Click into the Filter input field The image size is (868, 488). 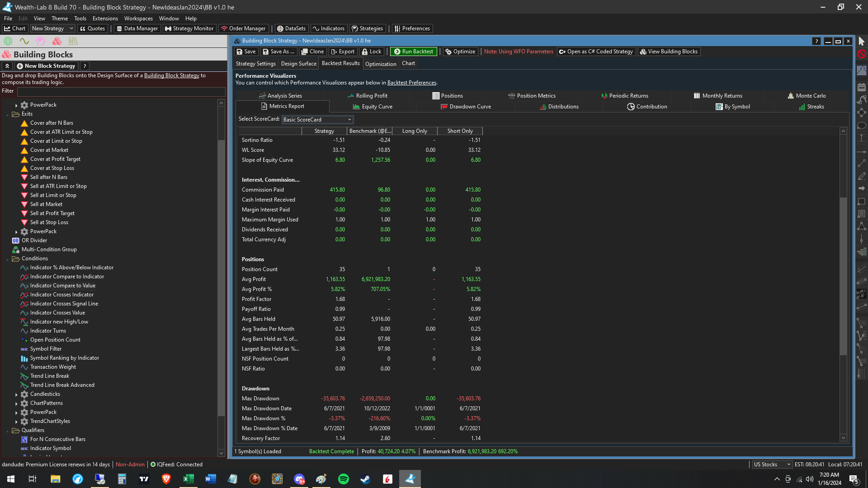tap(121, 92)
